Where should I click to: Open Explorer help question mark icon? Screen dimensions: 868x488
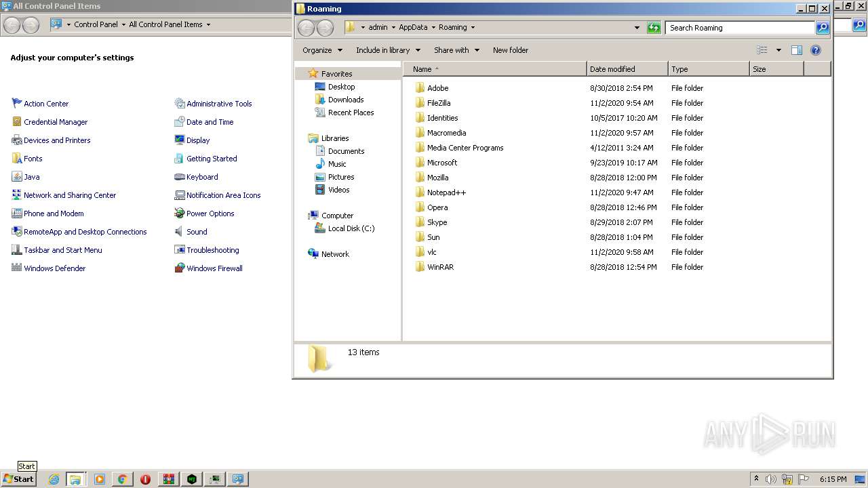pos(816,50)
